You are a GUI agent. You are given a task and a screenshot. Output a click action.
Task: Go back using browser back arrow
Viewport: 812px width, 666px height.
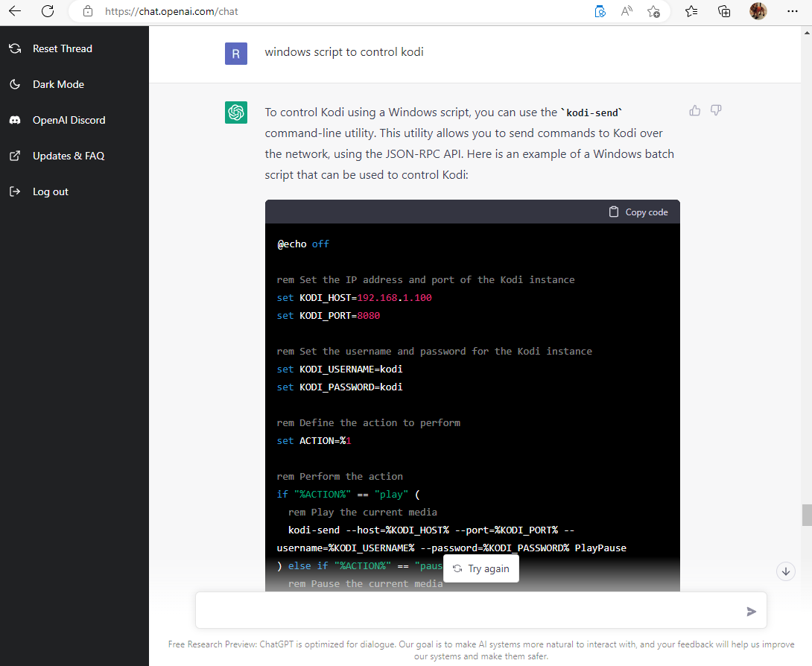15,11
